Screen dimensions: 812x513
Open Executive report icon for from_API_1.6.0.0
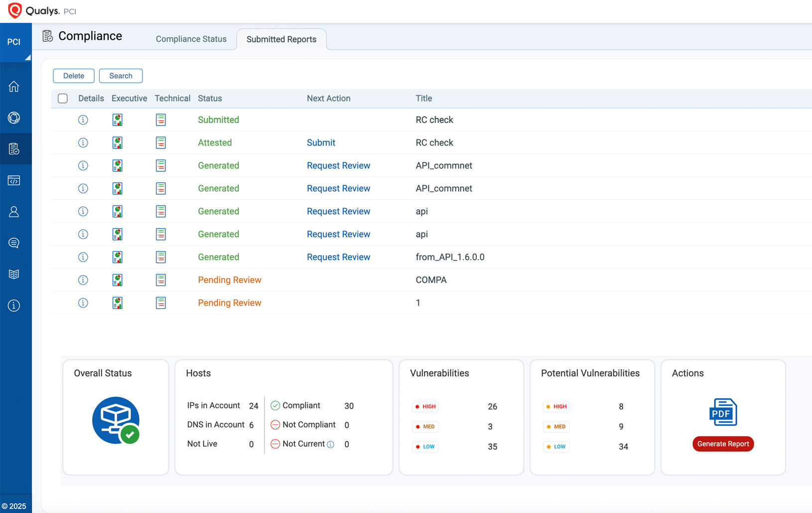pos(118,257)
